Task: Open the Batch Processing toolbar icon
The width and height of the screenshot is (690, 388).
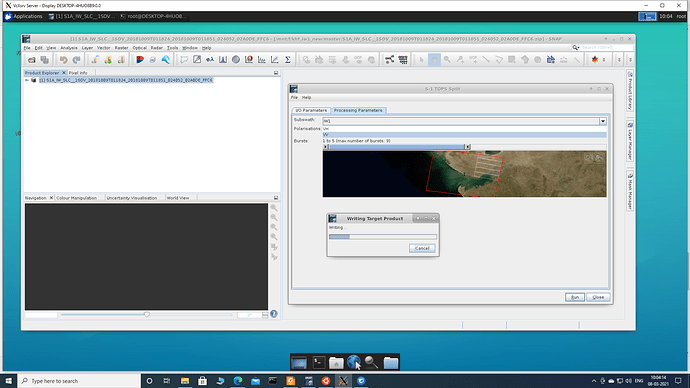Action: tap(403, 60)
